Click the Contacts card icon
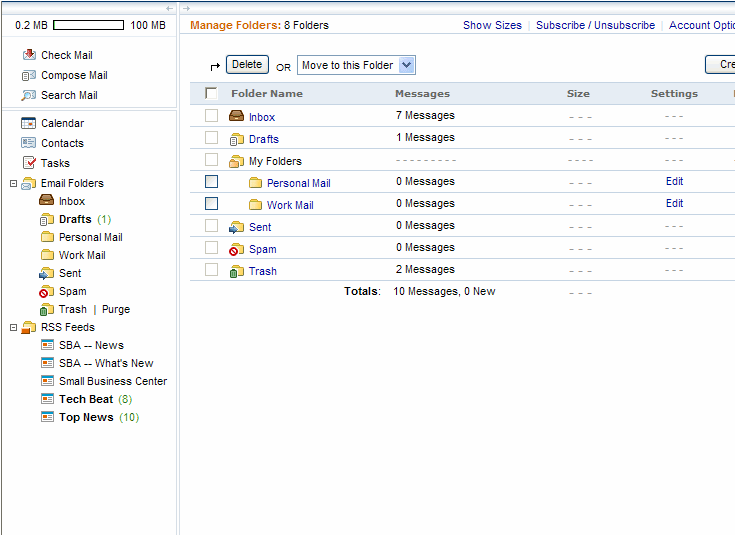The width and height of the screenshot is (735, 535). tap(29, 143)
